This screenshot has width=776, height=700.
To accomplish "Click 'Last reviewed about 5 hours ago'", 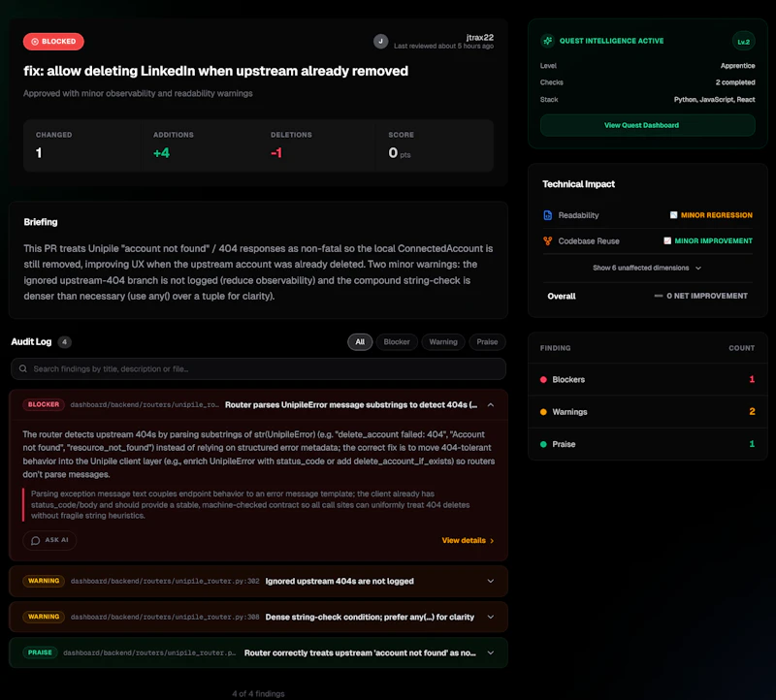I will point(443,46).
